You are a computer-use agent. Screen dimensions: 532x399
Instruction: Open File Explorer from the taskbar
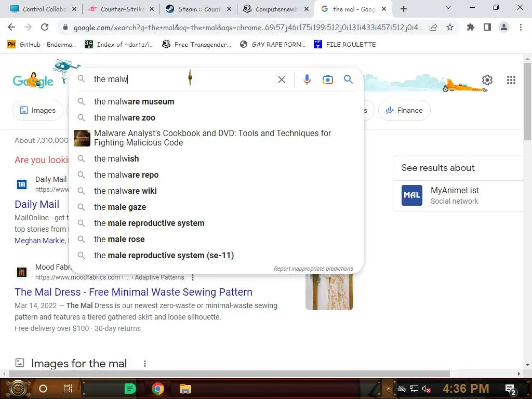[x=185, y=389]
